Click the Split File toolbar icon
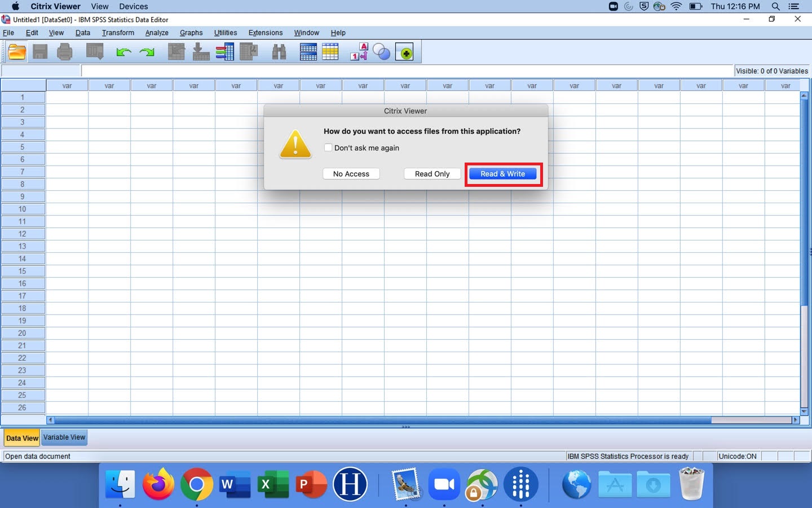This screenshot has width=812, height=508. tap(308, 52)
